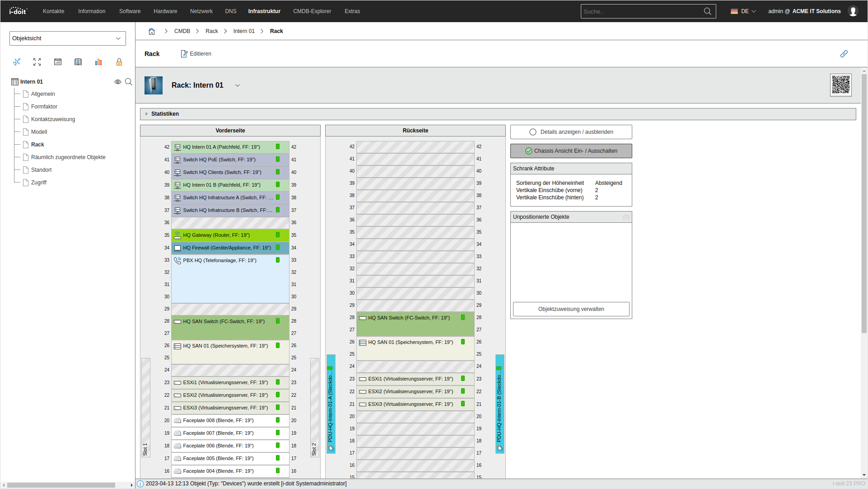Viewport: 868px width, 489px height.
Task: Expand the Statistiken section
Action: [165, 114]
